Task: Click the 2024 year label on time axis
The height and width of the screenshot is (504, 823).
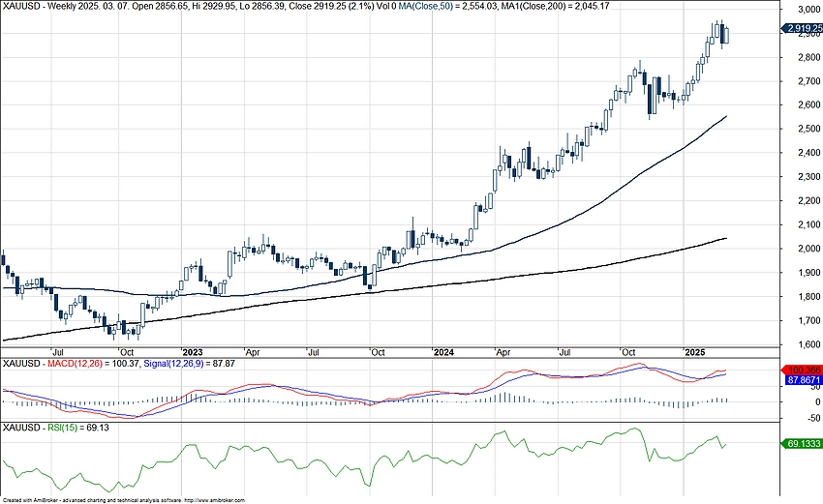Action: click(444, 352)
